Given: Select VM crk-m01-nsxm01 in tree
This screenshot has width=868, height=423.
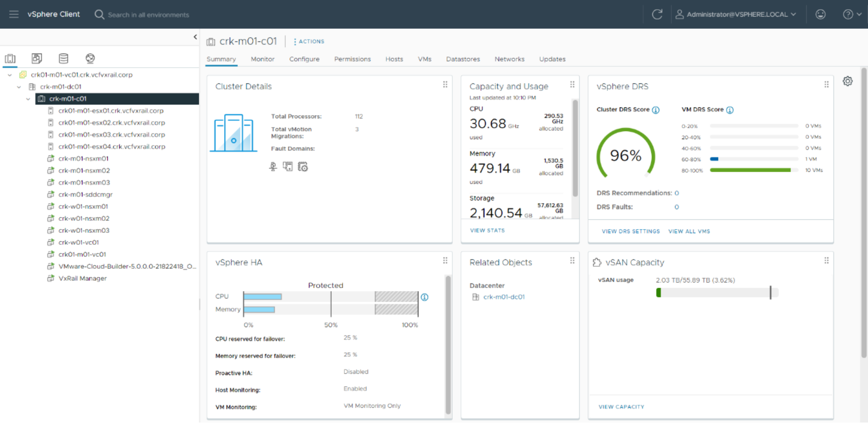Looking at the screenshot, I should tap(83, 159).
